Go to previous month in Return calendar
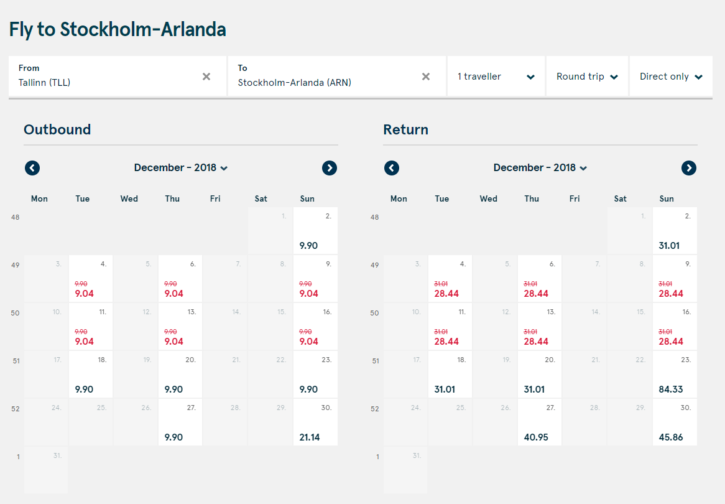Image resolution: width=725 pixels, height=504 pixels. tap(391, 168)
